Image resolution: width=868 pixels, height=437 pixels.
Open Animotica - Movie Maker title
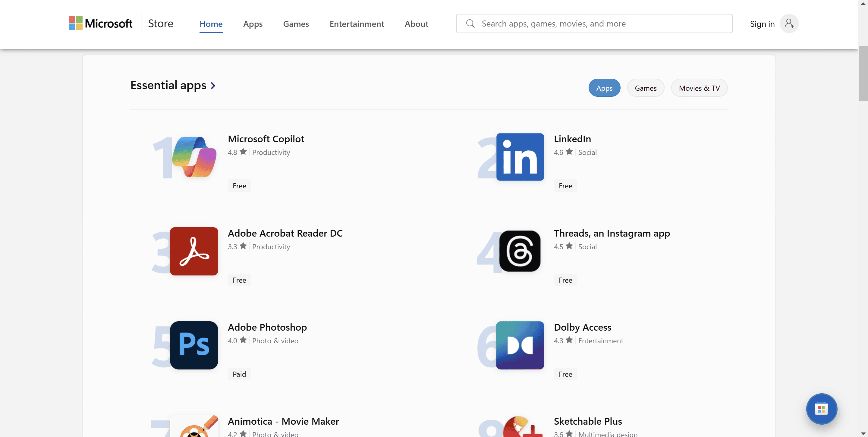(x=283, y=421)
